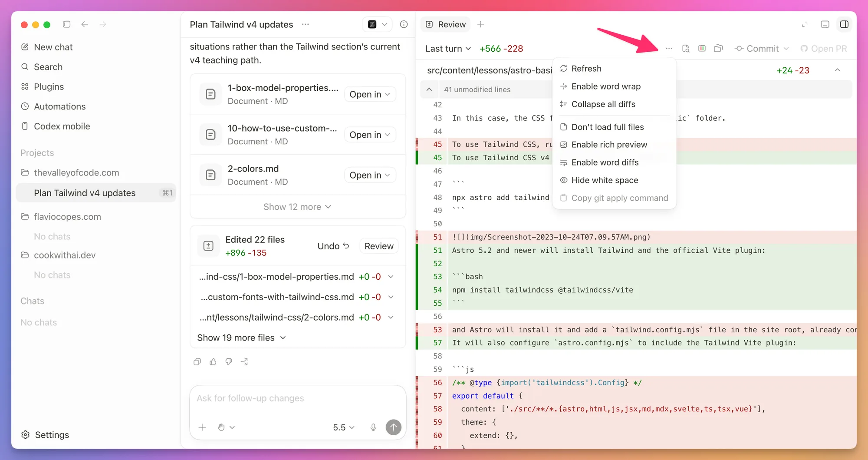Click the info circle icon

coord(404,24)
